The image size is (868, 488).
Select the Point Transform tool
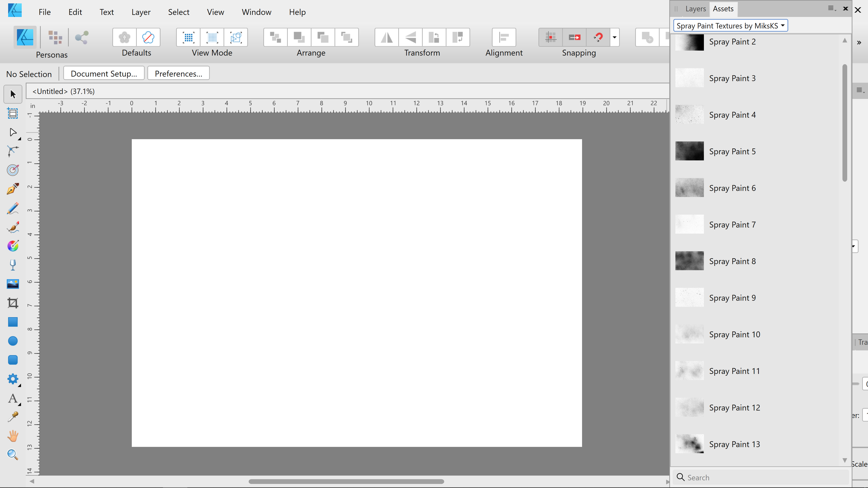click(13, 151)
